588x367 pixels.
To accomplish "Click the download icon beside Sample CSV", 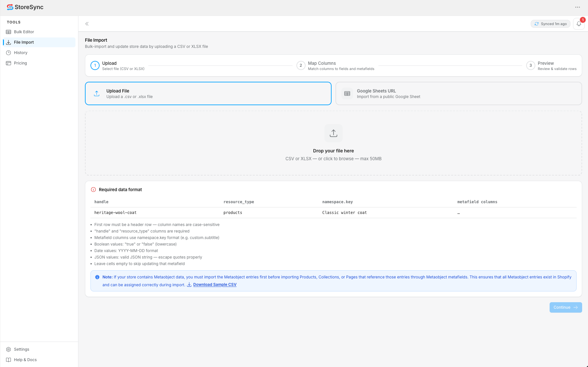I will (x=189, y=285).
